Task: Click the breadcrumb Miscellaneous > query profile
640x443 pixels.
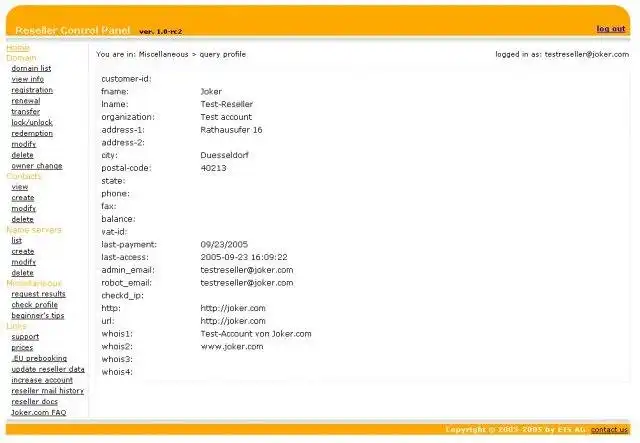Action: [x=192, y=54]
